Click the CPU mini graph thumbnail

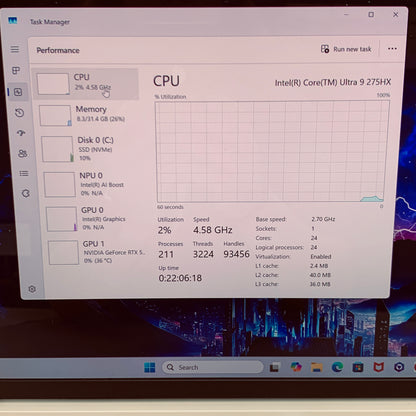click(x=53, y=84)
